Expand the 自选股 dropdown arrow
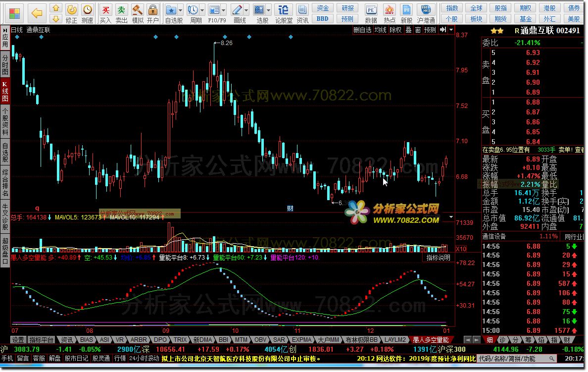The image size is (588, 372). (x=180, y=10)
